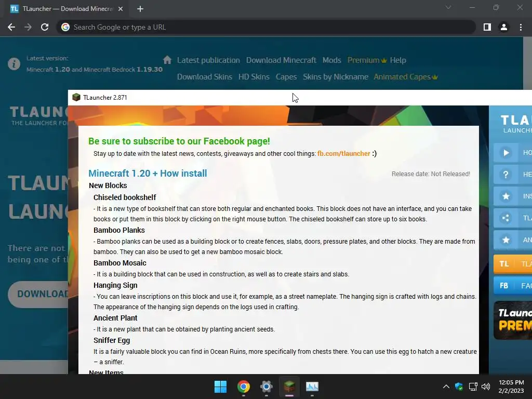Click the orange TL sidebar button

pyautogui.click(x=512, y=263)
